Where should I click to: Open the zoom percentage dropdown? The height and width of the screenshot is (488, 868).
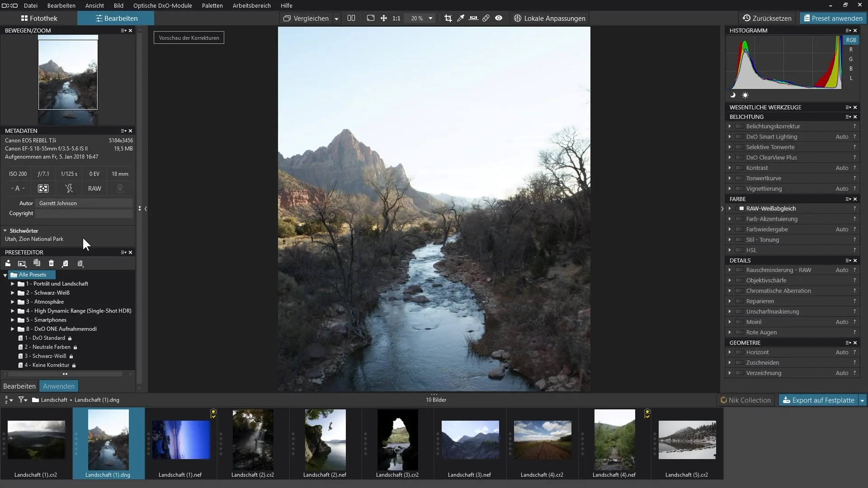430,19
